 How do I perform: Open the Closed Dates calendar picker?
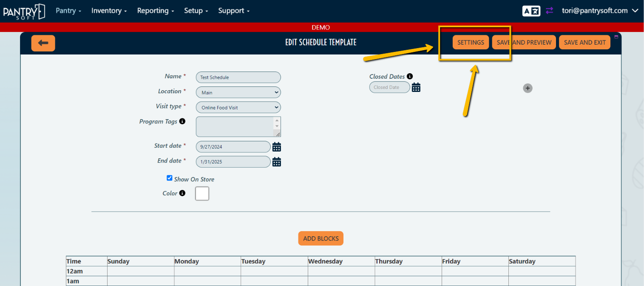pyautogui.click(x=416, y=87)
